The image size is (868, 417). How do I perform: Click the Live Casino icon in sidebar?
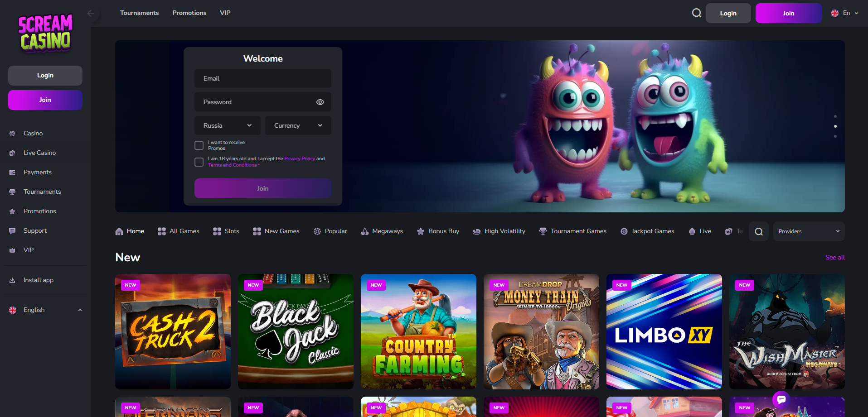click(x=12, y=153)
